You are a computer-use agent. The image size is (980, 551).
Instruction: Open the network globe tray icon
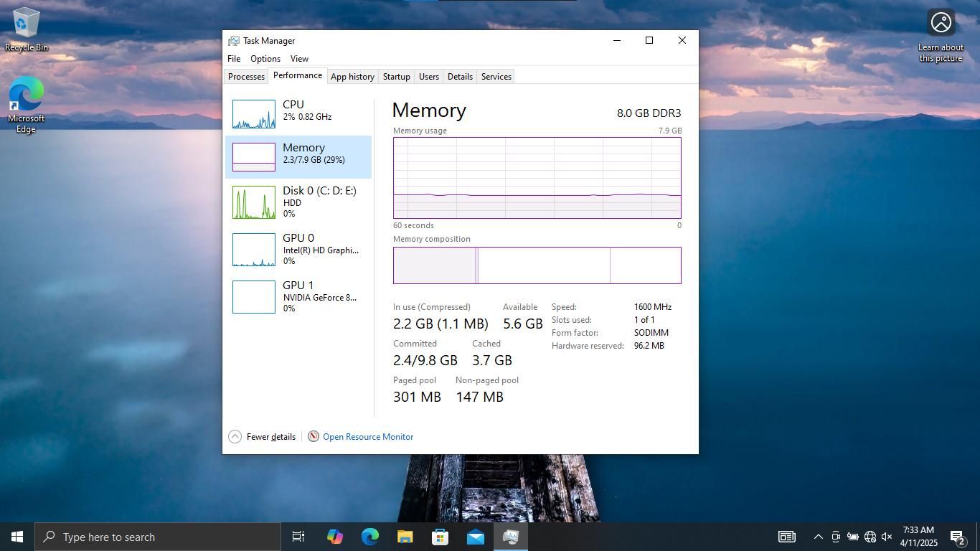(870, 537)
